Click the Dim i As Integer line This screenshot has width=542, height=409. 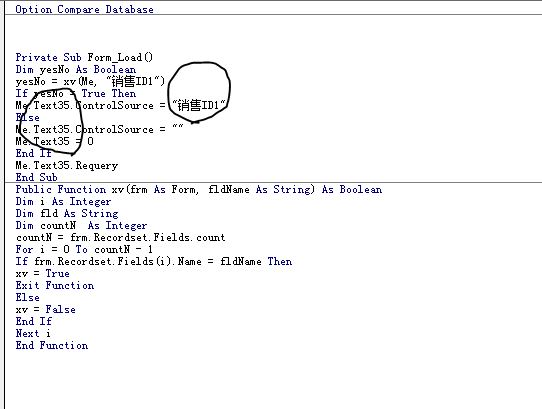[x=64, y=202]
